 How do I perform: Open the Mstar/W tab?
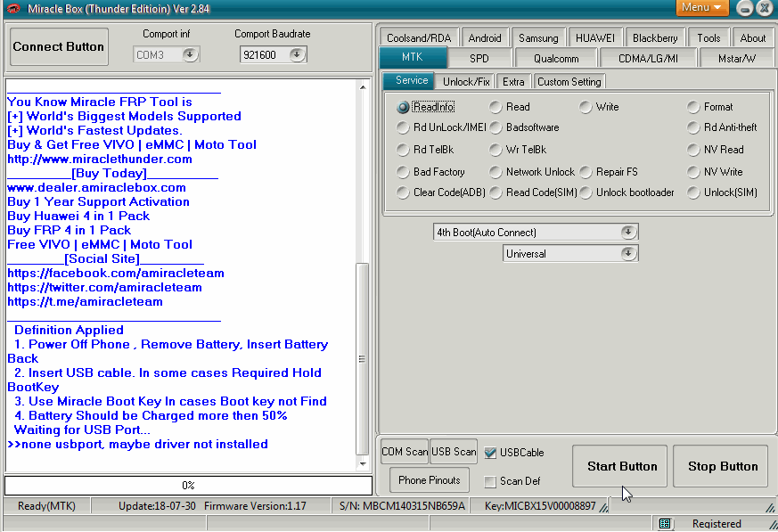click(737, 59)
